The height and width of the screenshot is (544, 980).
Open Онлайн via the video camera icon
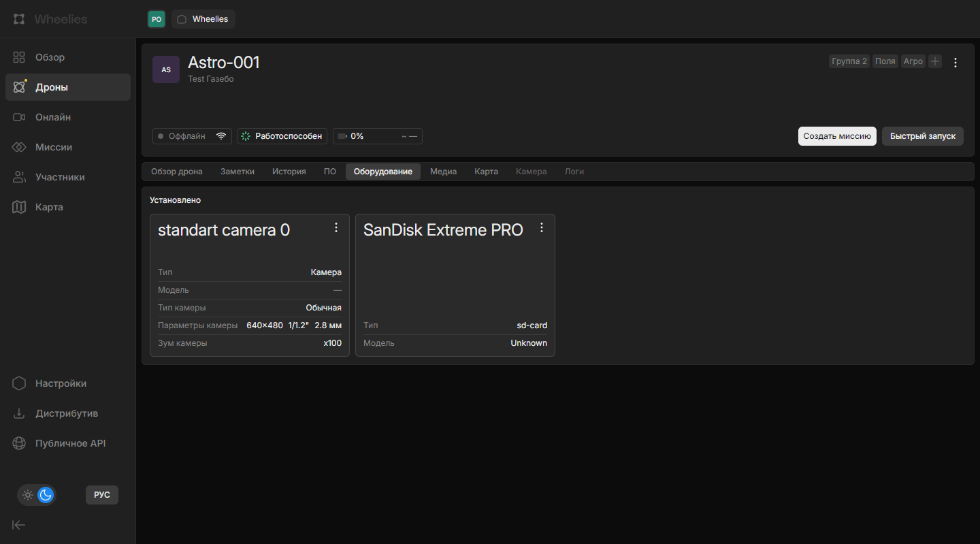pyautogui.click(x=19, y=117)
